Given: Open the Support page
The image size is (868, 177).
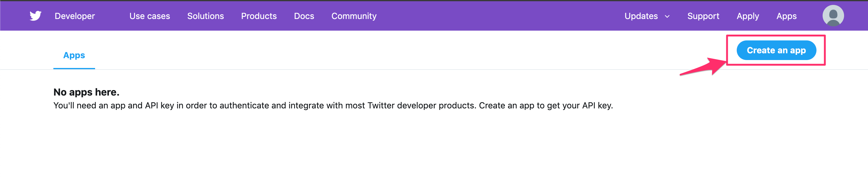Looking at the screenshot, I should click(703, 16).
